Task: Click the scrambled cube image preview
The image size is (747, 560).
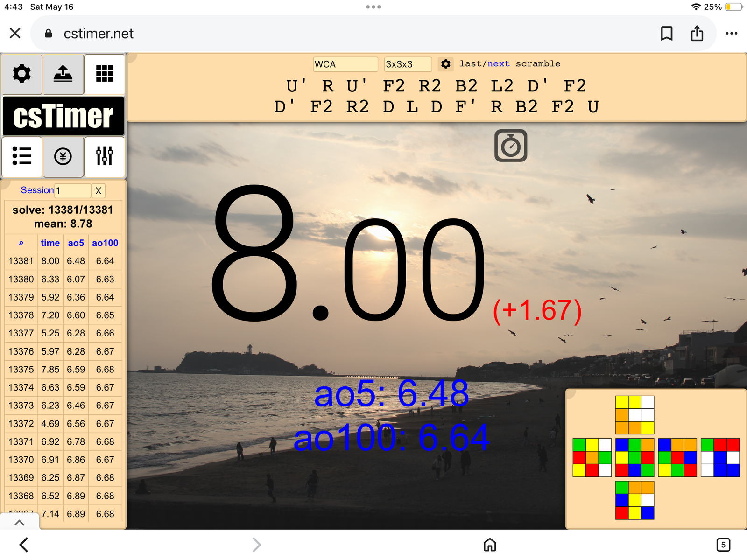Action: pyautogui.click(x=656, y=458)
